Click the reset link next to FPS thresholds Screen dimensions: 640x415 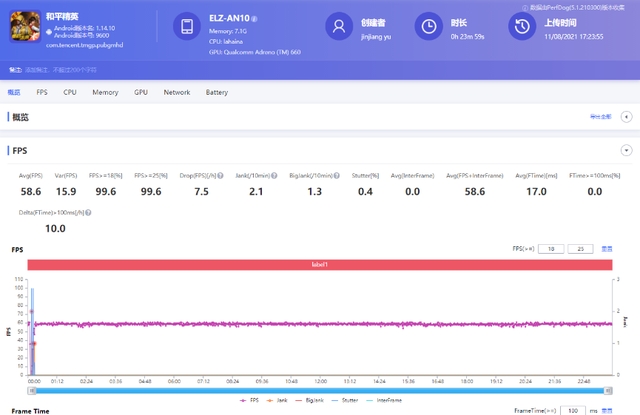click(607, 249)
